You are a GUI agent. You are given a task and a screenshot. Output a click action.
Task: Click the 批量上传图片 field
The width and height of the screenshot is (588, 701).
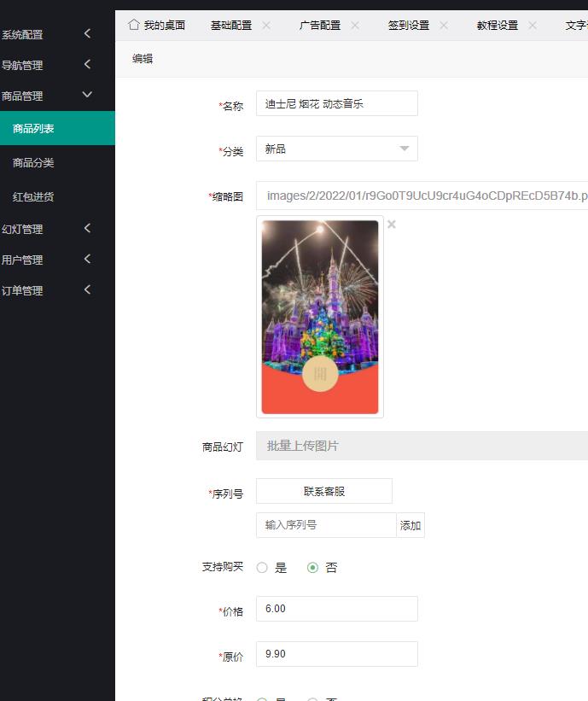point(422,446)
